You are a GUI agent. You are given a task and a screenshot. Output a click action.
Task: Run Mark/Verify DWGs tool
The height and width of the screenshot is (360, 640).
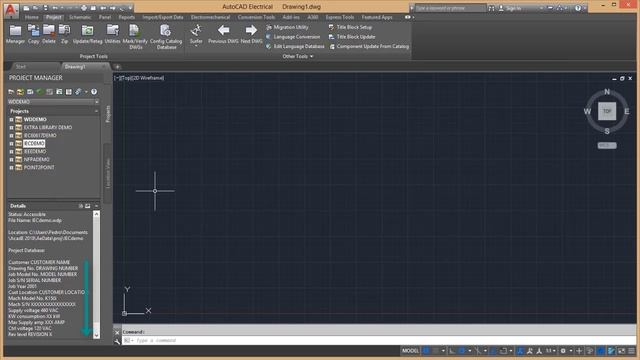coord(135,37)
